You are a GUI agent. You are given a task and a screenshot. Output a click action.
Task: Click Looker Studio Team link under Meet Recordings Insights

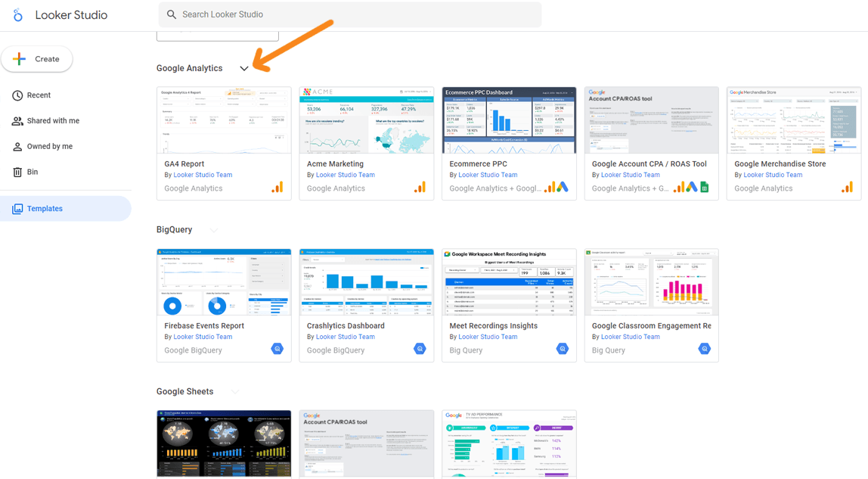coord(488,337)
